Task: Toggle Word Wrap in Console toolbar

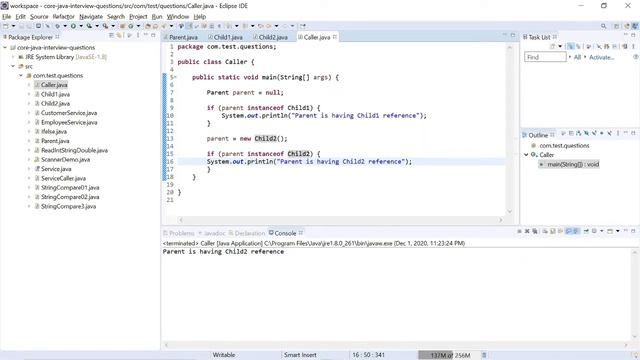Action: pos(560,231)
